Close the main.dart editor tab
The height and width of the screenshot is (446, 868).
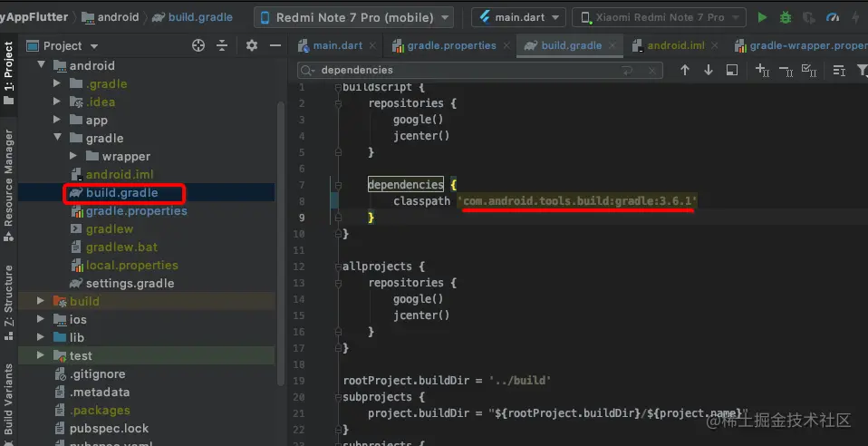pos(372,45)
